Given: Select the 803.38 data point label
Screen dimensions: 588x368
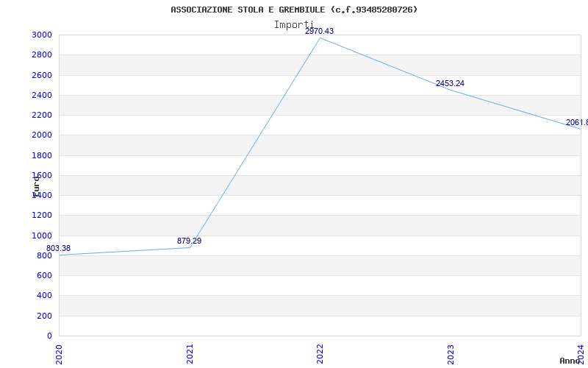Looking at the screenshot, I should click(x=58, y=249).
